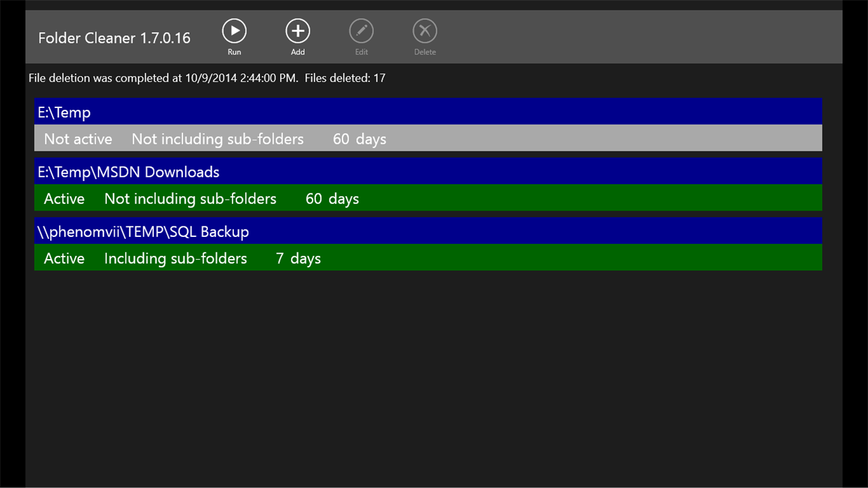Click Not including sub-folders under E:\Temp
The image size is (868, 488).
tap(217, 139)
